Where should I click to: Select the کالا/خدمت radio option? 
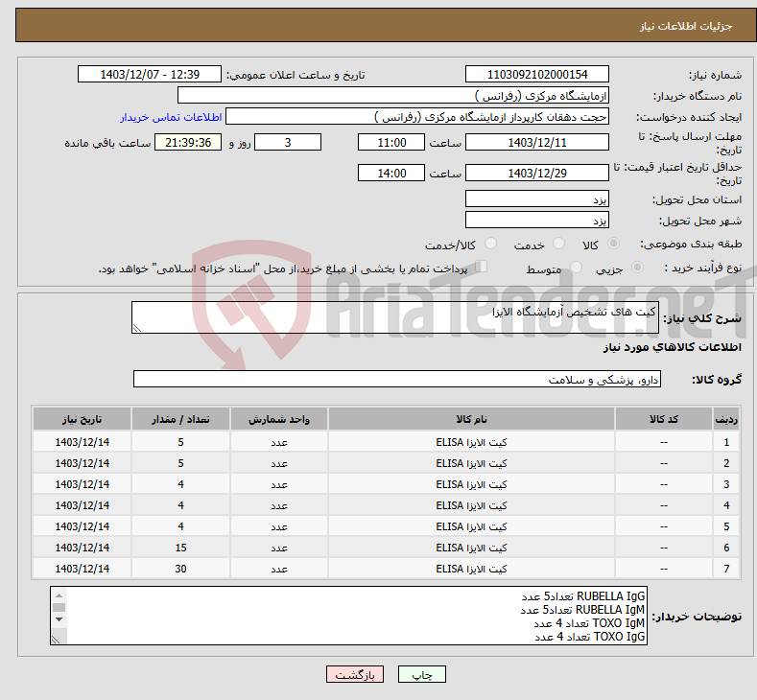(491, 245)
